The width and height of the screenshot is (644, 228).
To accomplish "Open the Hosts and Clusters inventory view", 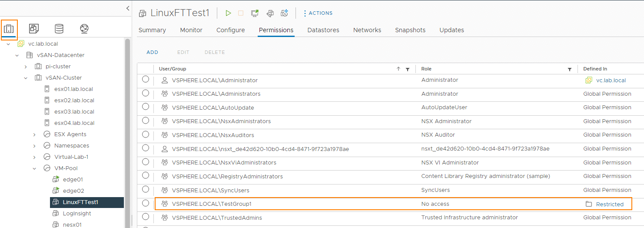I will (9, 29).
